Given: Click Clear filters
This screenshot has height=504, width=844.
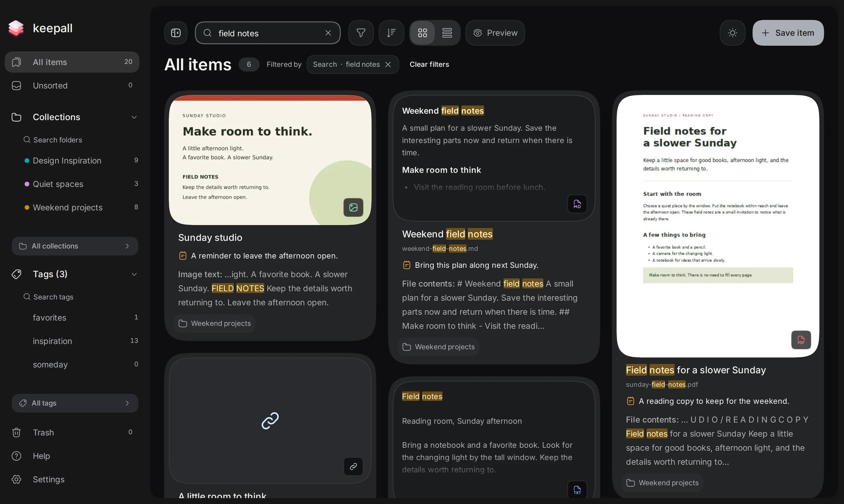Looking at the screenshot, I should (429, 64).
